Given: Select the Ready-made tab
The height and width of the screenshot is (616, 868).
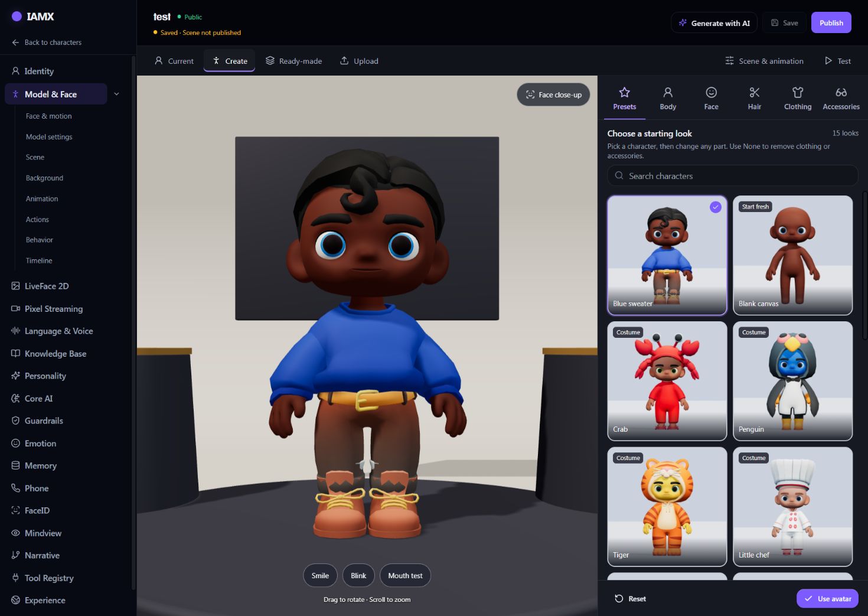Looking at the screenshot, I should [293, 61].
